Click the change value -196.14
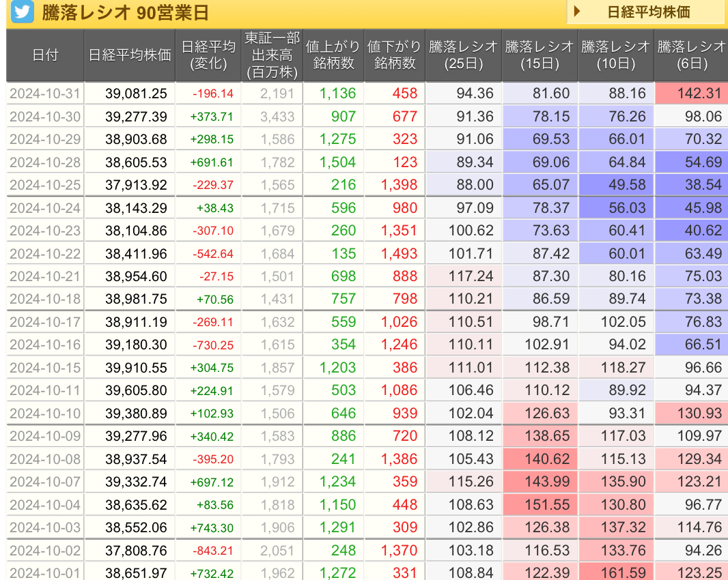 click(x=213, y=93)
